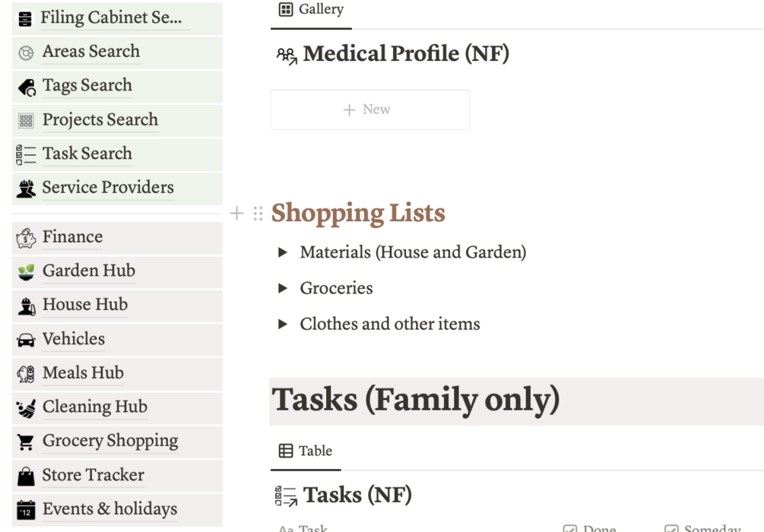Switch to the Gallery view tab

click(x=312, y=10)
